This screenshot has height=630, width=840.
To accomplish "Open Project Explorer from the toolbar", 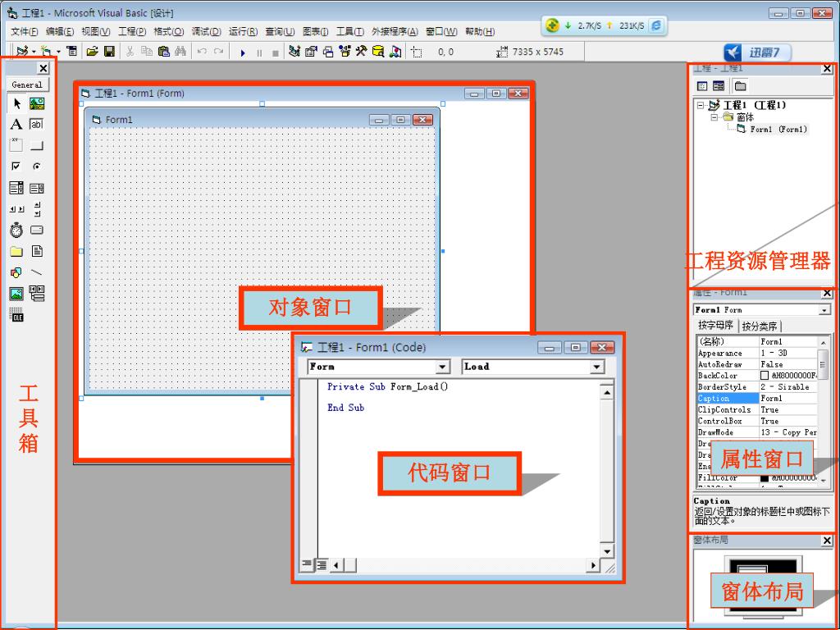I will tap(294, 52).
